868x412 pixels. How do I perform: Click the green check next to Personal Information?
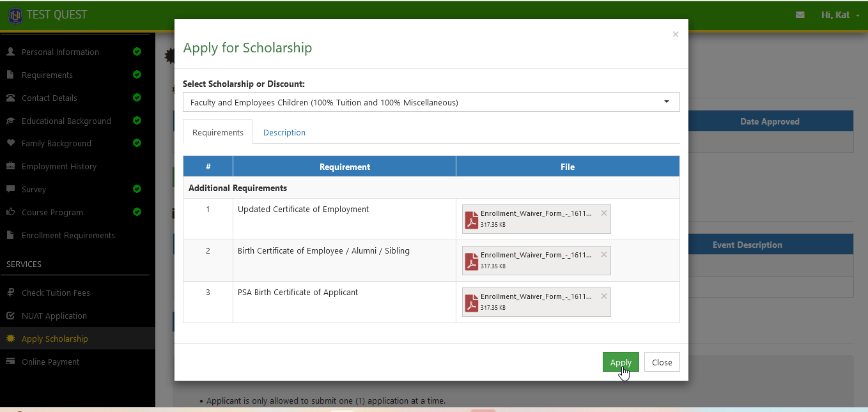pyautogui.click(x=137, y=52)
